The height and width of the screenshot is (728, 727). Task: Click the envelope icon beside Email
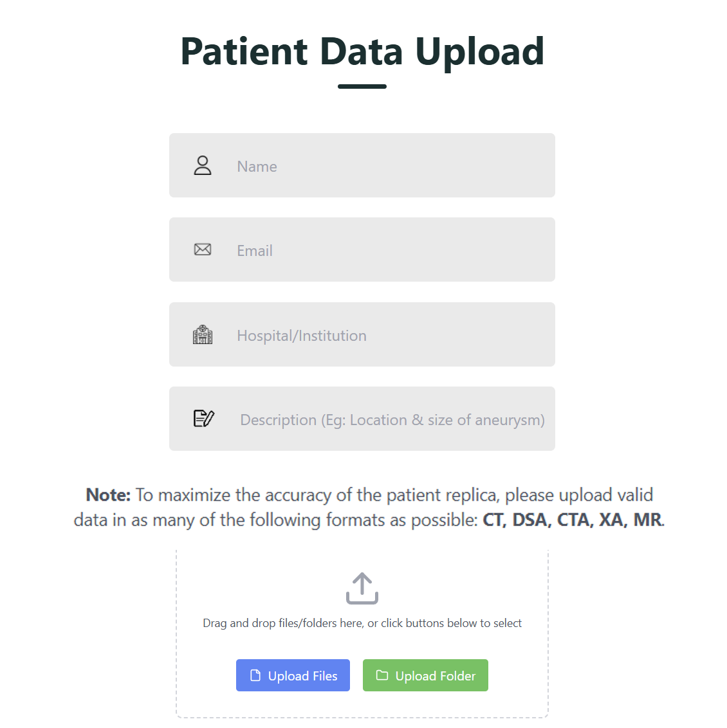[x=203, y=250]
